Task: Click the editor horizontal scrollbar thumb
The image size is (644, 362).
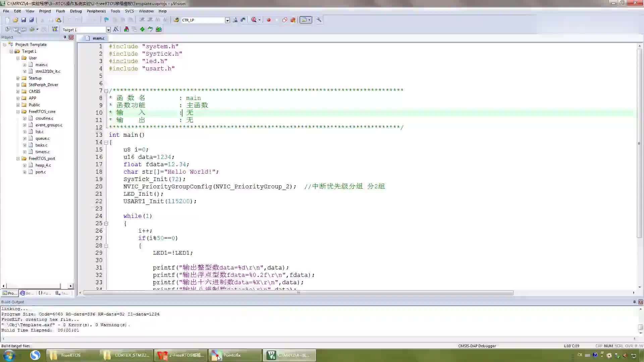Action: click(x=298, y=293)
